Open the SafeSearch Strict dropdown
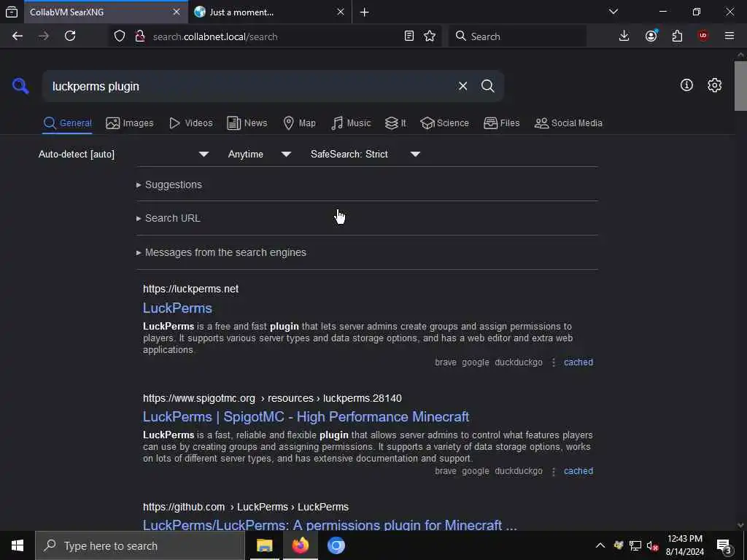This screenshot has width=747, height=560. (x=365, y=155)
